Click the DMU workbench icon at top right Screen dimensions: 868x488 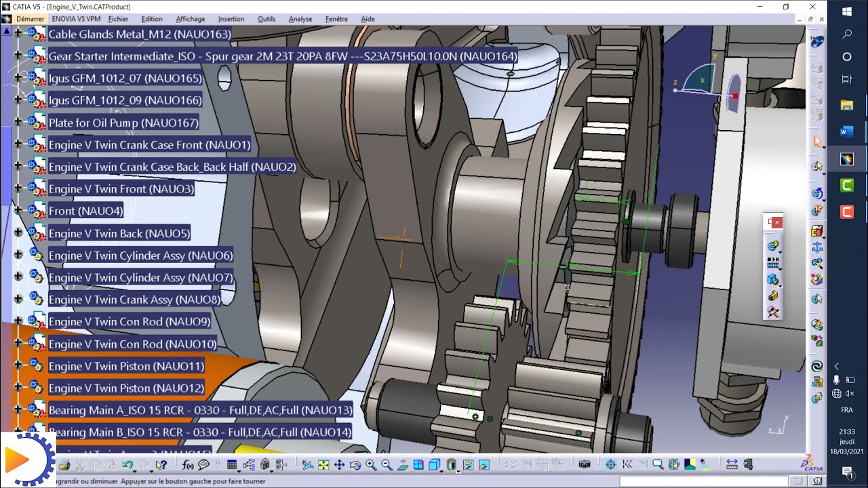pyautogui.click(x=818, y=42)
